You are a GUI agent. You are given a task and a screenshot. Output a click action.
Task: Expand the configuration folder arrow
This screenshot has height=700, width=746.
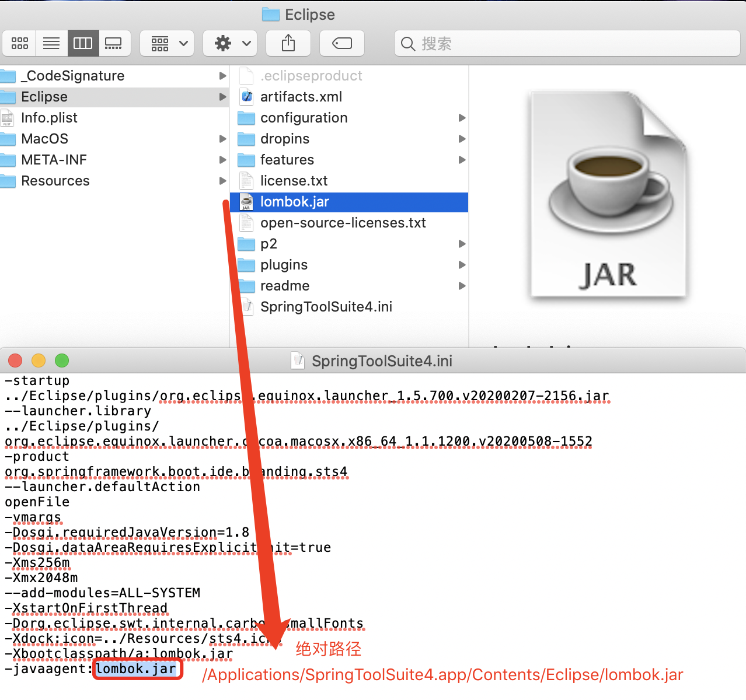pyautogui.click(x=462, y=118)
